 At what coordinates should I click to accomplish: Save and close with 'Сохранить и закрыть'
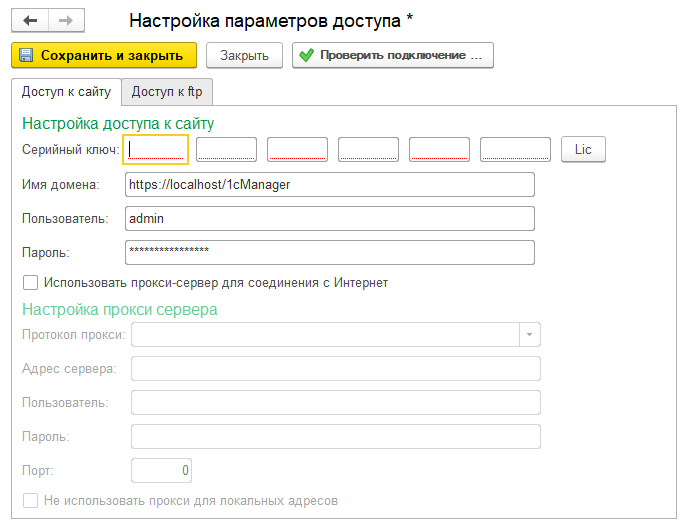click(x=104, y=55)
